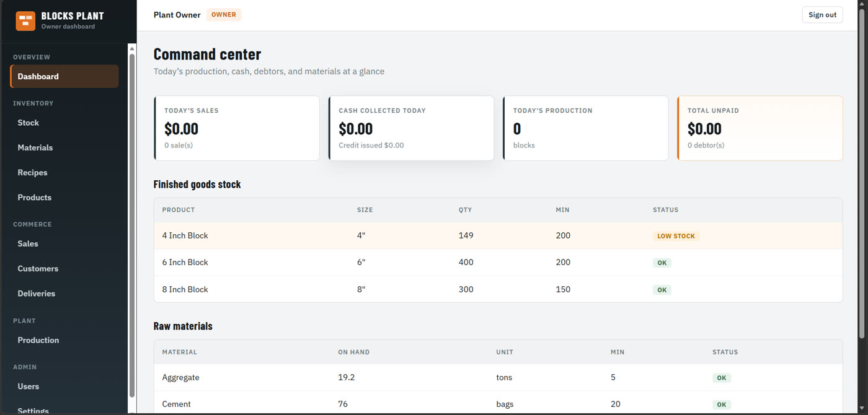
Task: Click the sidebar vertical scrollbar
Action: (132, 226)
